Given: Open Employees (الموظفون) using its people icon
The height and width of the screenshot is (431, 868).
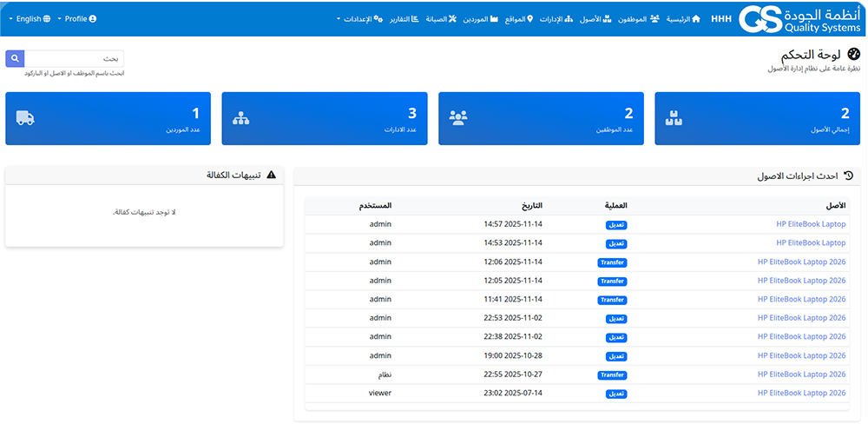Looking at the screenshot, I should point(654,18).
